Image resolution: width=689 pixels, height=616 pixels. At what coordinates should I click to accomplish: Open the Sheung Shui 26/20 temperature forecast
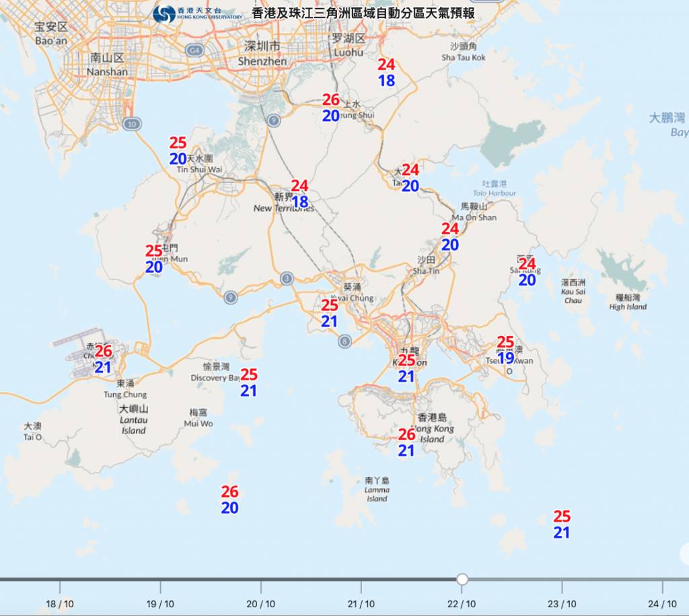coord(330,108)
